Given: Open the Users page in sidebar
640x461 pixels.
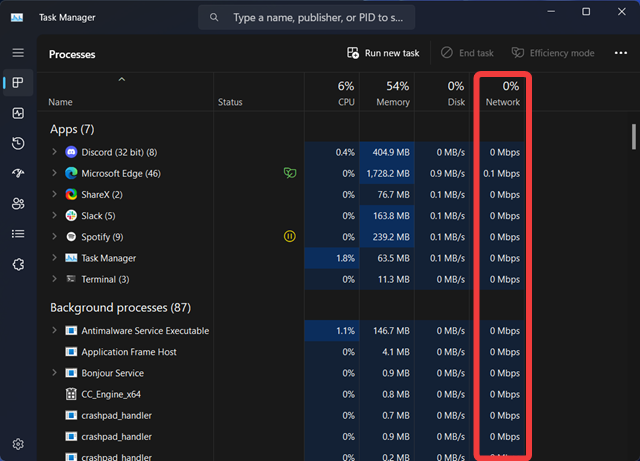Looking at the screenshot, I should 18,203.
